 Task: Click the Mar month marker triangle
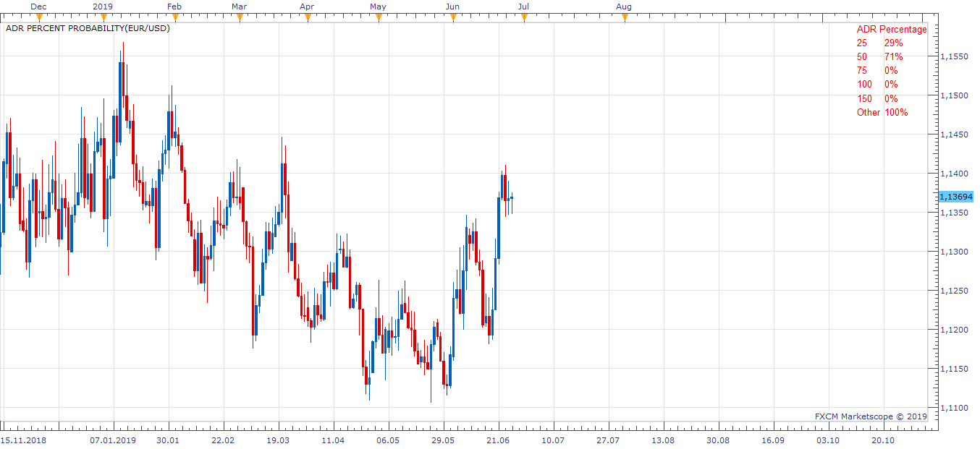click(x=239, y=18)
